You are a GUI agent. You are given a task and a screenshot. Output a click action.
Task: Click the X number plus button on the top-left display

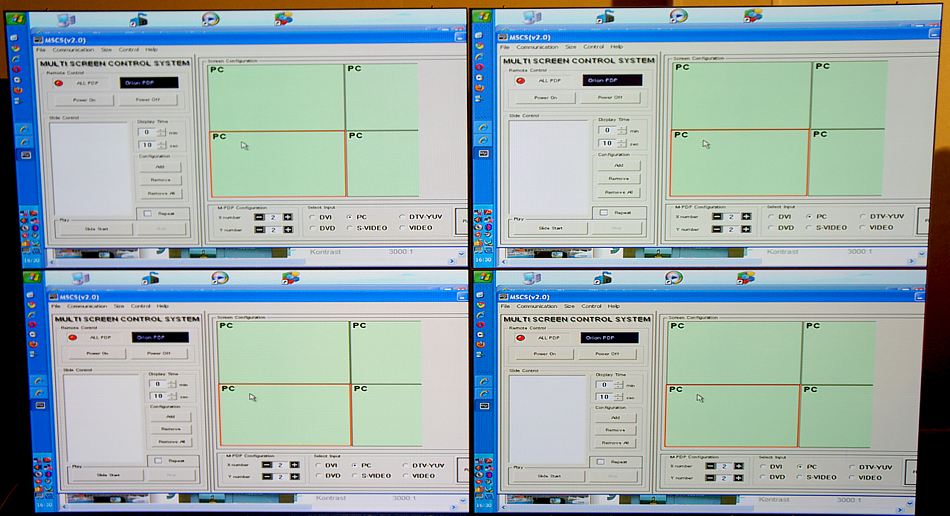tap(288, 216)
